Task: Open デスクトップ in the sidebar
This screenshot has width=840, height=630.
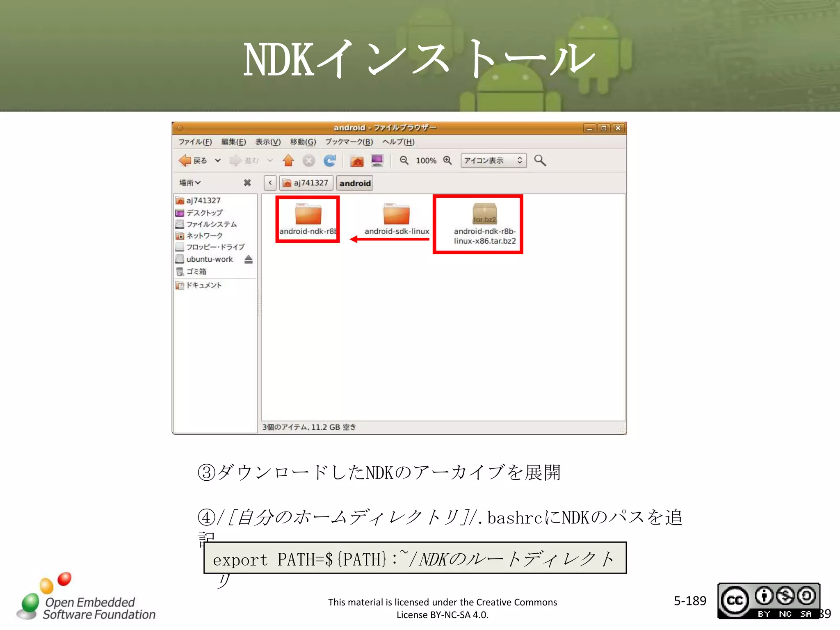Action: tap(199, 213)
